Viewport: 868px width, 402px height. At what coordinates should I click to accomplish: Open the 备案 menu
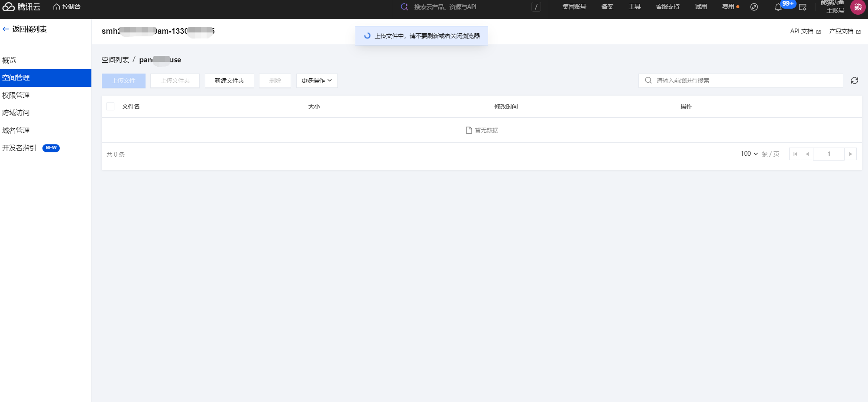(x=607, y=7)
